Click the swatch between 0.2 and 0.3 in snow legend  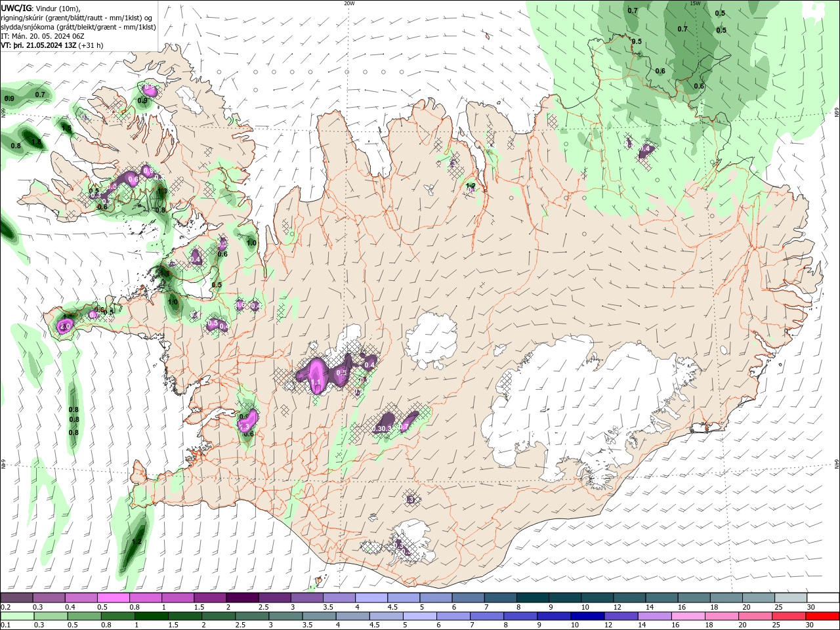pyautogui.click(x=16, y=598)
